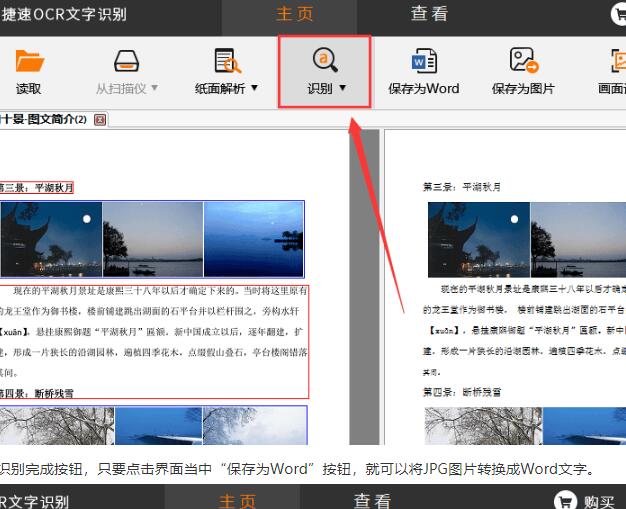
Task: Click the 【xuān】 text in result paragraph
Action: [x=444, y=331]
